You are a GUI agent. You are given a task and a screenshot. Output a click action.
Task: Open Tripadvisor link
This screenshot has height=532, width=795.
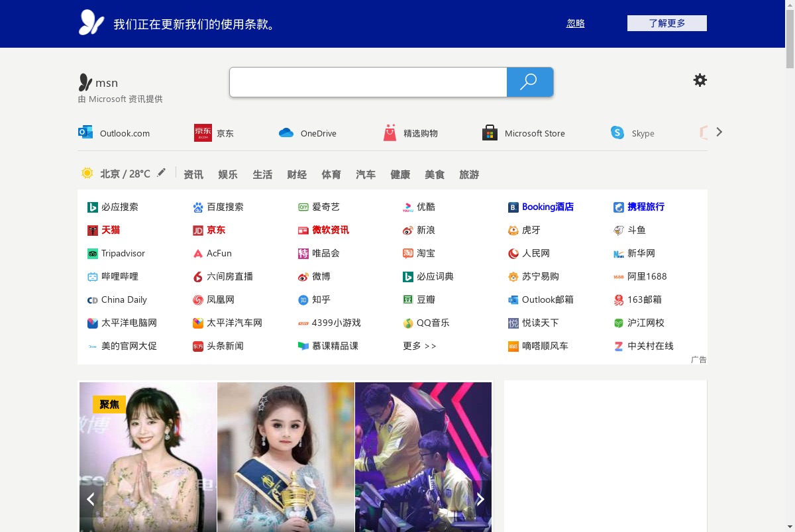(116, 253)
